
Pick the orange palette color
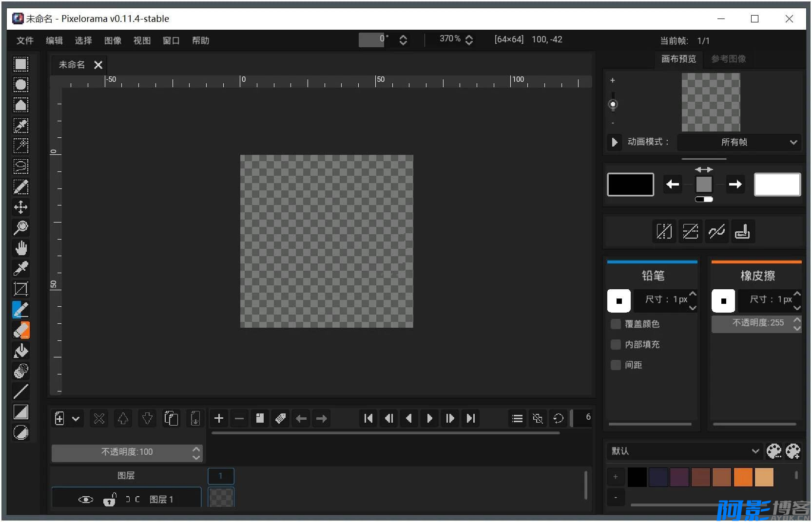point(743,477)
